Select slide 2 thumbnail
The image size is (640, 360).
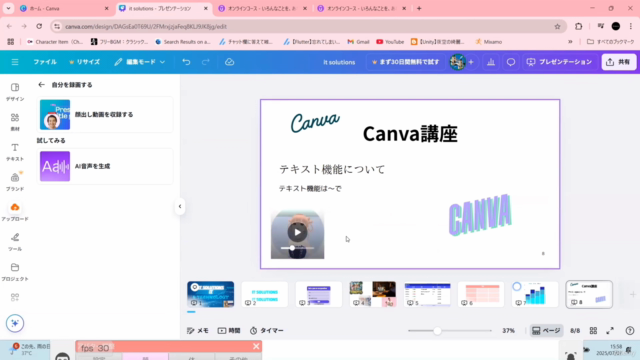[264, 294]
